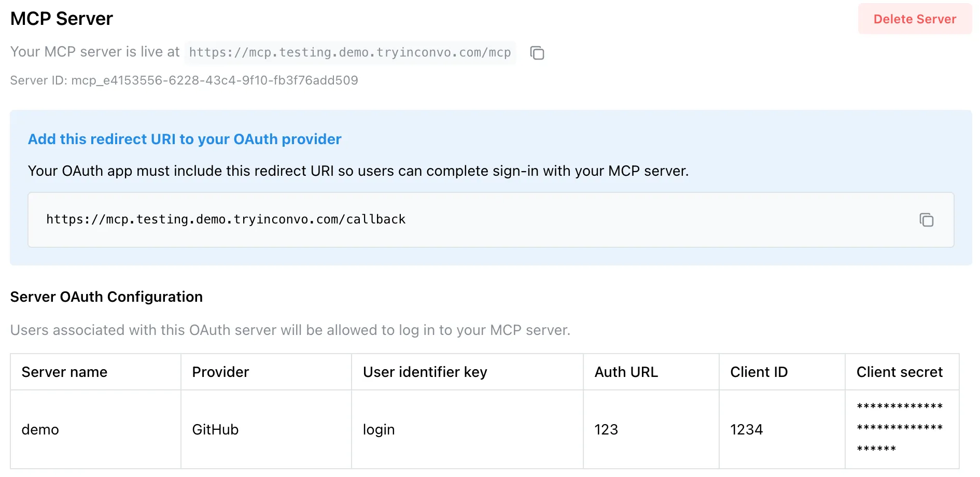Click the Server ID text
The image size is (980, 477).
(184, 80)
